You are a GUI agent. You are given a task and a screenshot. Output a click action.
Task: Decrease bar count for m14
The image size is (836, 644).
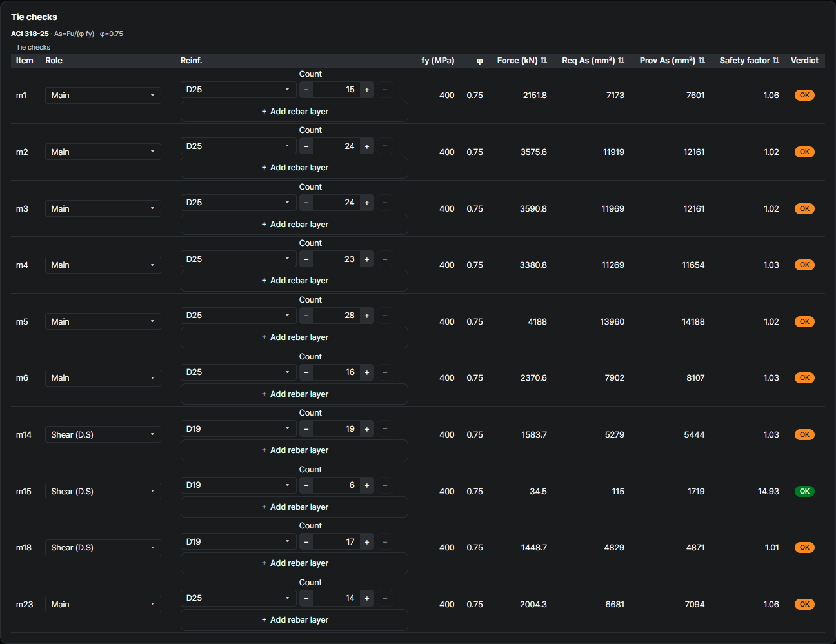(x=306, y=429)
